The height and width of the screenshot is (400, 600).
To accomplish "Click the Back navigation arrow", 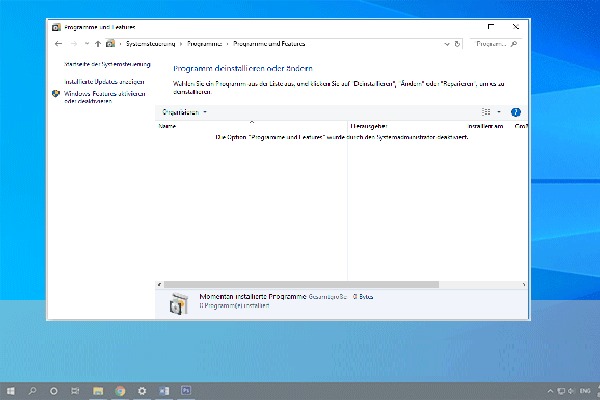I will coord(57,45).
